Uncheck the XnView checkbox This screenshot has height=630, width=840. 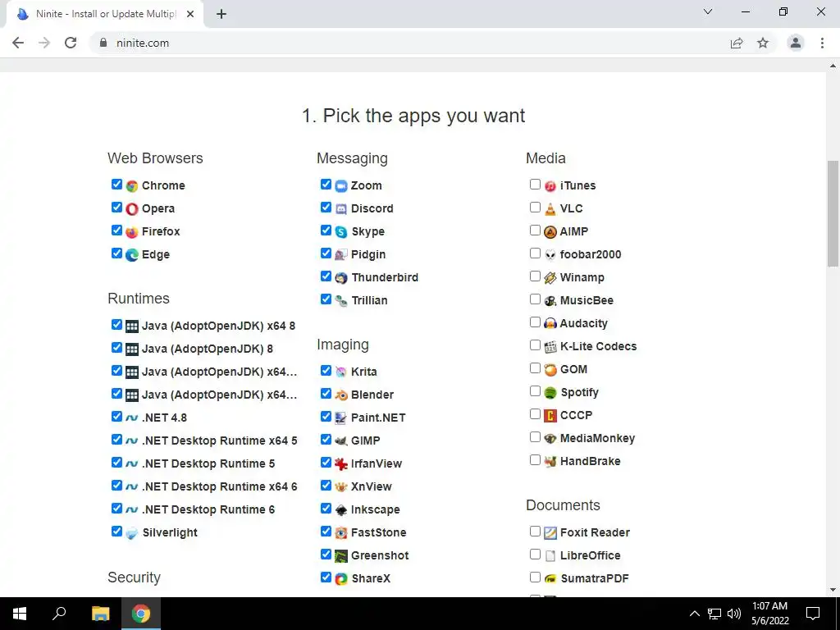click(x=326, y=486)
